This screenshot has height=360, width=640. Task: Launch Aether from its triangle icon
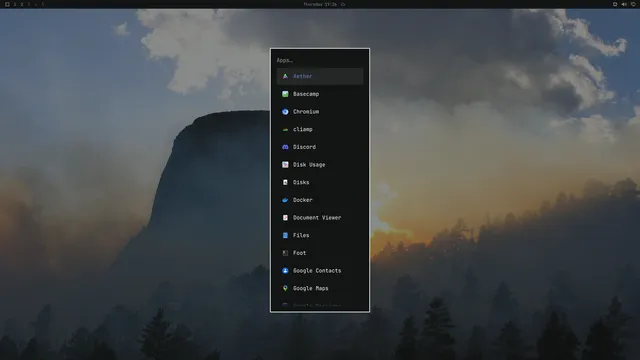pos(285,76)
